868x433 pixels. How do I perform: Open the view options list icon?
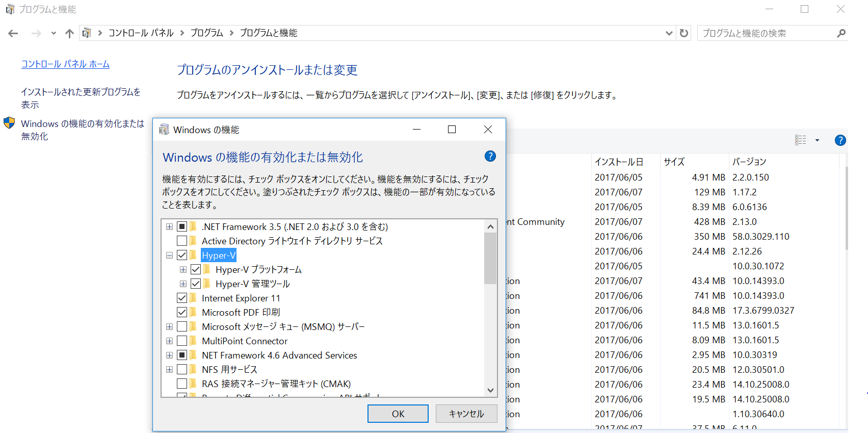[x=801, y=140]
